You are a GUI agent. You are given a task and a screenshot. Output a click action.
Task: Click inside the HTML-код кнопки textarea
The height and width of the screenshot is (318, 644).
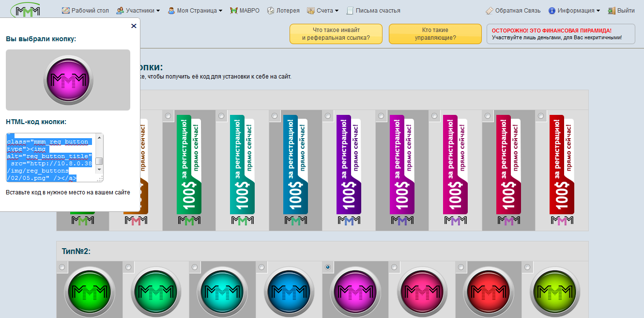(50, 158)
